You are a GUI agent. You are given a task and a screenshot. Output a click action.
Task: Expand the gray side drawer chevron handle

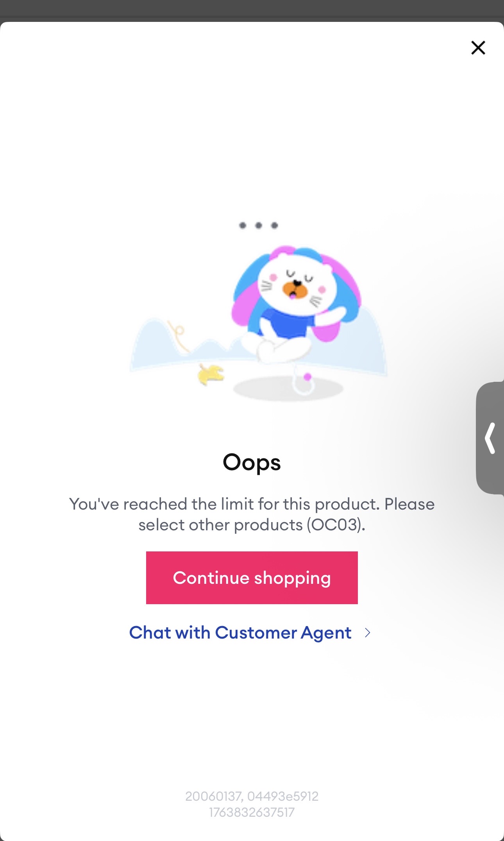click(x=490, y=438)
